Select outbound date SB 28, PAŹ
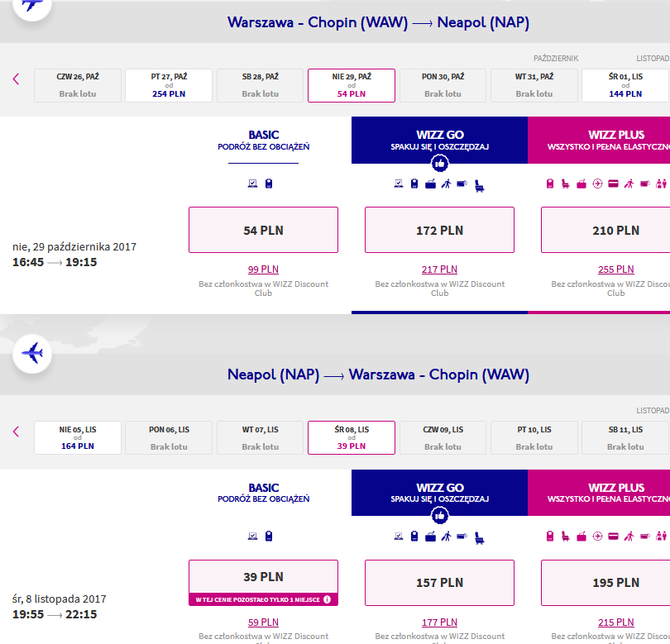 point(261,85)
